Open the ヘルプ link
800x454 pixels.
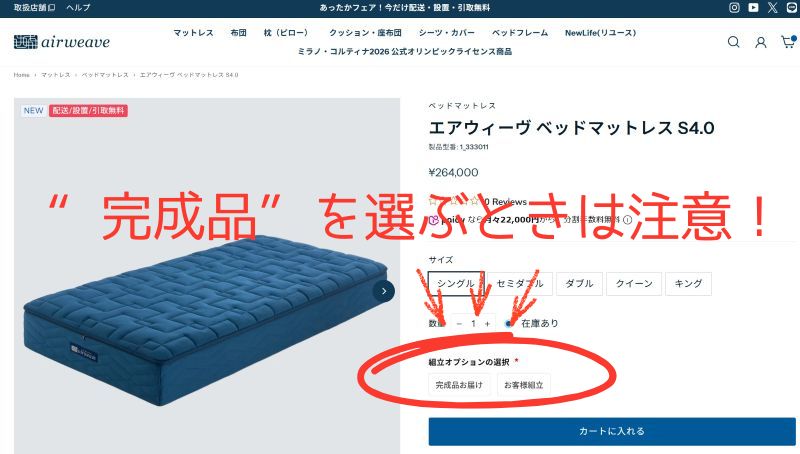[78, 8]
